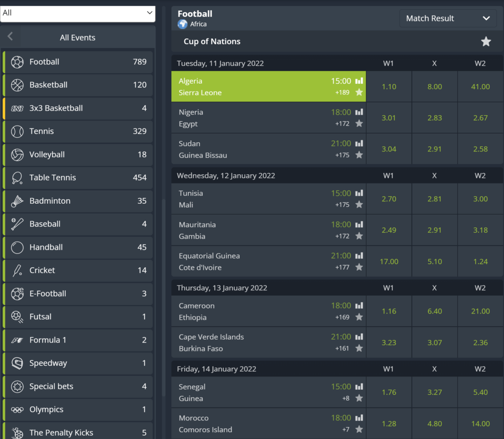
Task: Open more markets +172 for Mauritania vs Gambia
Action: (x=342, y=236)
